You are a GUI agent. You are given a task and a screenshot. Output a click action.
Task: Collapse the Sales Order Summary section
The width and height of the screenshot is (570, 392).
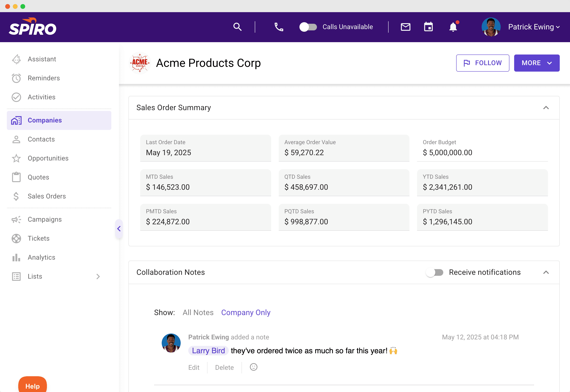tap(546, 107)
